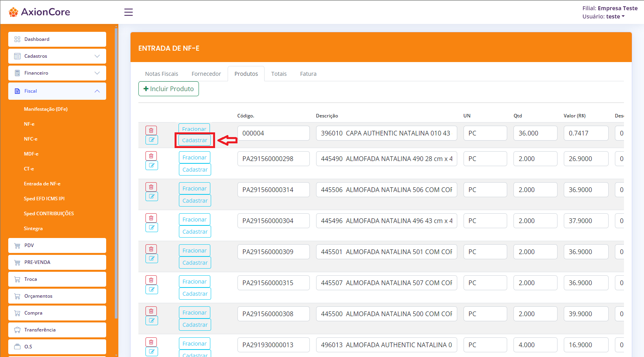Edit the row PA291930000013
The height and width of the screenshot is (357, 644).
(151, 352)
